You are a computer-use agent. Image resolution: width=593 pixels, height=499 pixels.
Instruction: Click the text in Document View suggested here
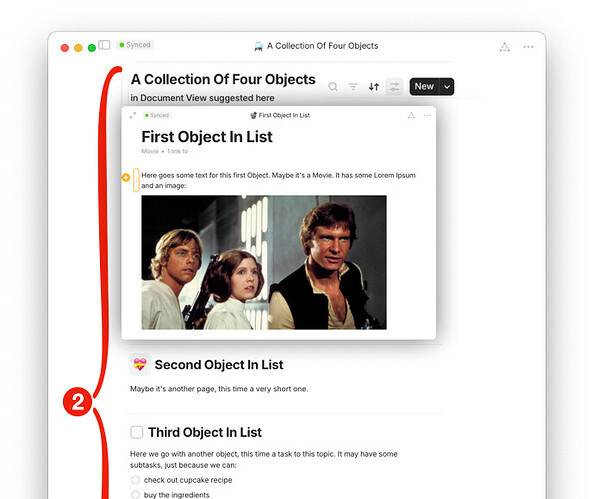tap(202, 98)
